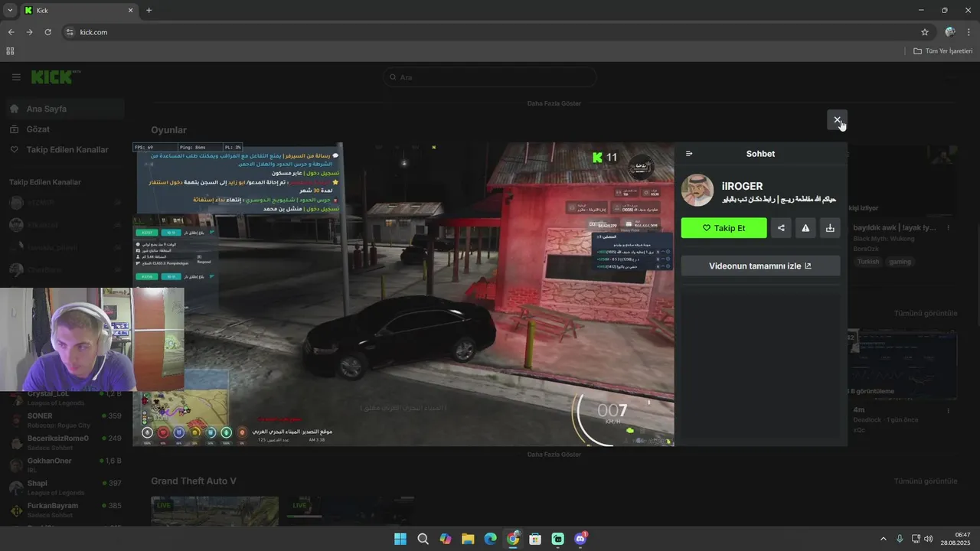The height and width of the screenshot is (551, 980).
Task: Show hidden system tray icons
Action: click(x=883, y=539)
